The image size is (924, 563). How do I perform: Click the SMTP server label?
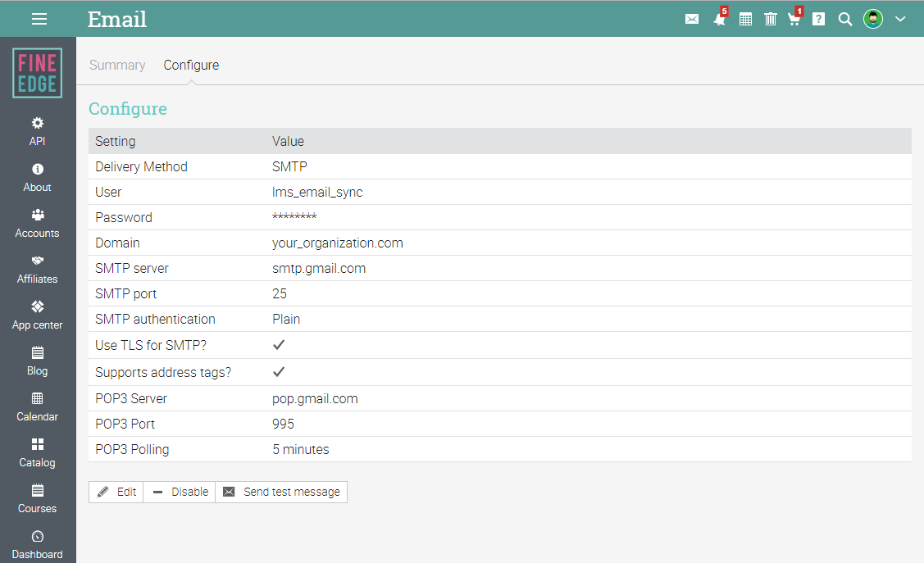pos(132,269)
